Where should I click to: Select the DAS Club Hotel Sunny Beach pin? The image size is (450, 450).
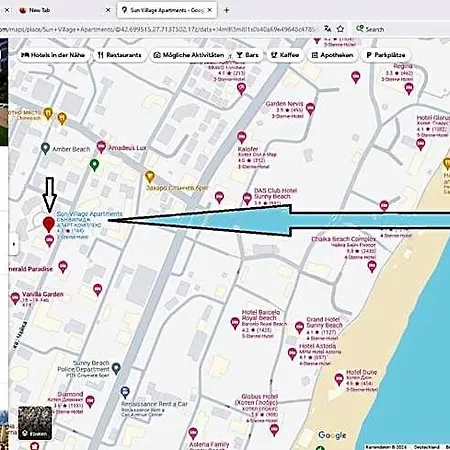point(247,199)
